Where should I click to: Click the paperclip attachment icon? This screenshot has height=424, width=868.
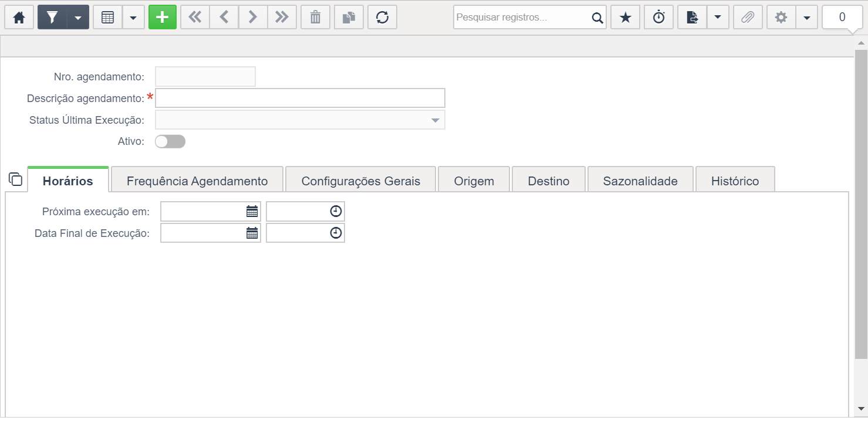point(747,18)
